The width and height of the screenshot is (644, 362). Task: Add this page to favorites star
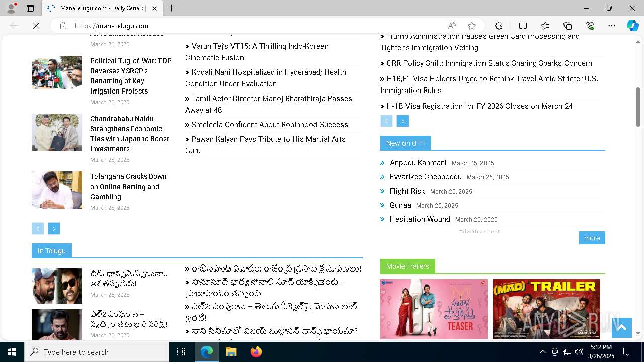[x=472, y=26]
